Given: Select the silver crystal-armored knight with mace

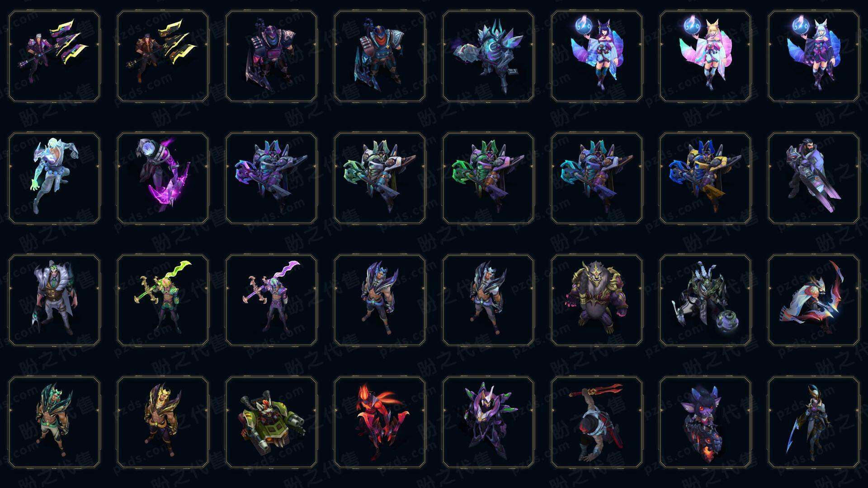Looking at the screenshot, I should (x=488, y=56).
